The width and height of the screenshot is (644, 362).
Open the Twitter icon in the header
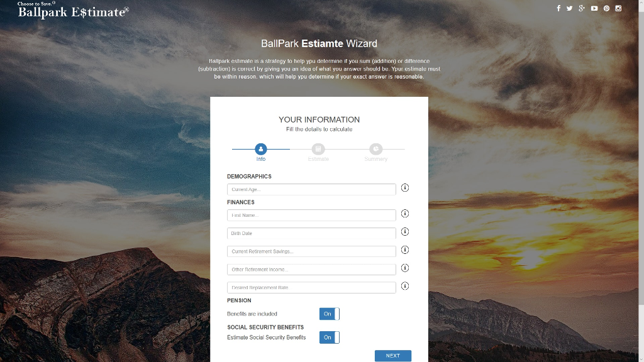coord(570,8)
